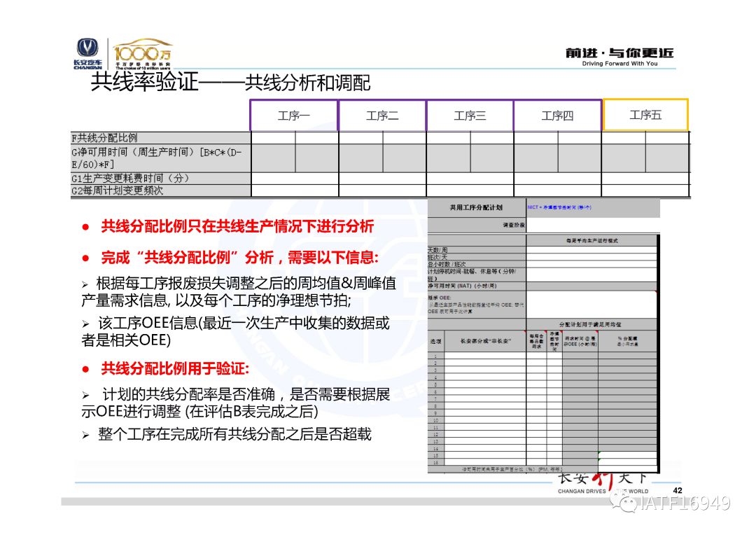
Task: Click the % 分配量 column header
Action: [627, 342]
